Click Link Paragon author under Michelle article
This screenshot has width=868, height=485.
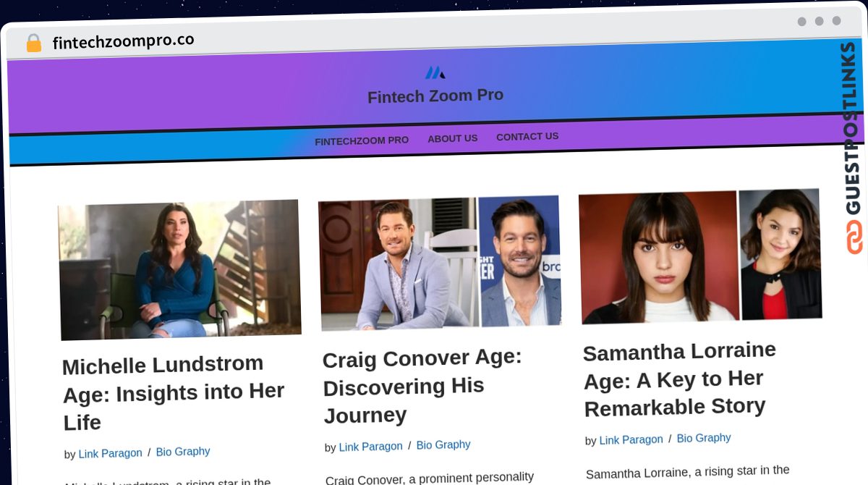point(110,453)
